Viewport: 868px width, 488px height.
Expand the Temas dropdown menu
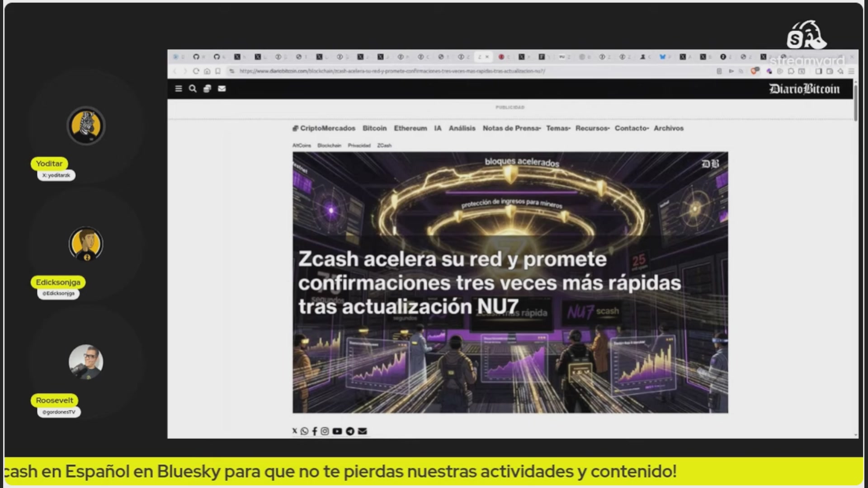point(558,128)
